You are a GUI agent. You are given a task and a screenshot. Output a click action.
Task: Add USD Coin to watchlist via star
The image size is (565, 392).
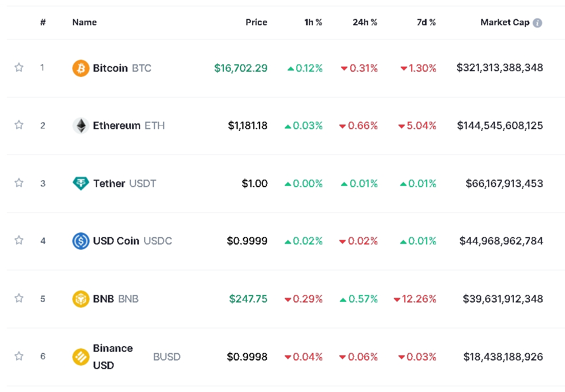19,240
